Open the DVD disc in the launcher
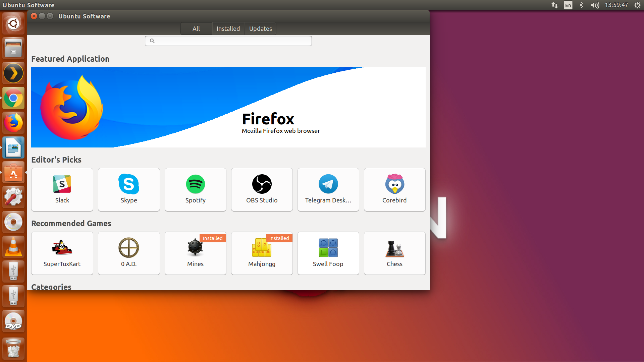The height and width of the screenshot is (362, 644). pyautogui.click(x=13, y=321)
